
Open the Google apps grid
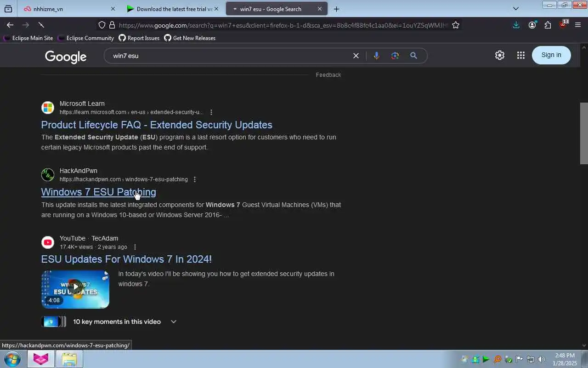pos(520,55)
